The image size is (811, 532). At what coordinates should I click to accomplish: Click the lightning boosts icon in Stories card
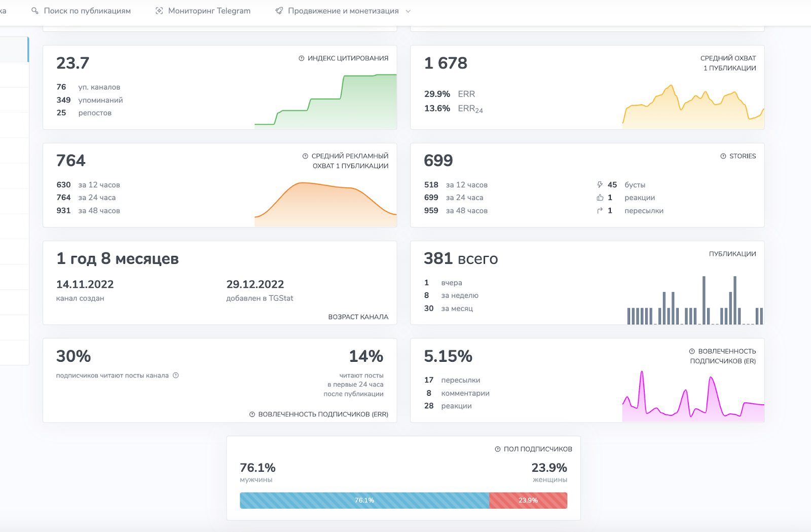600,185
